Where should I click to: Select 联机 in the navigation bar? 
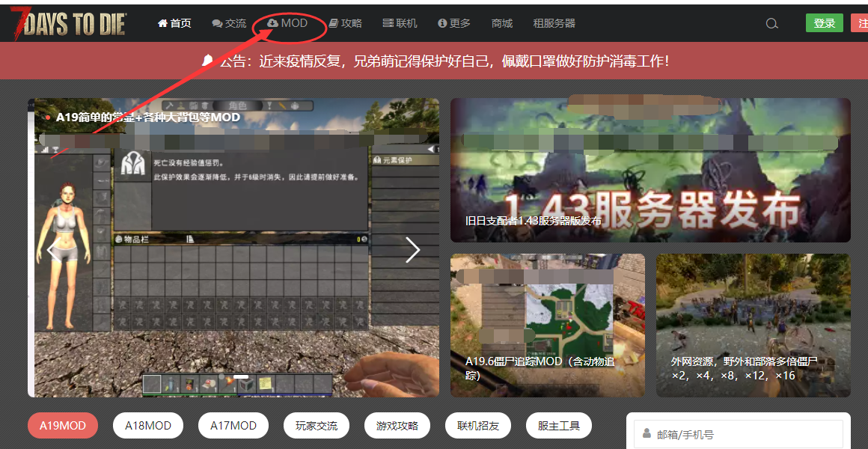(400, 23)
